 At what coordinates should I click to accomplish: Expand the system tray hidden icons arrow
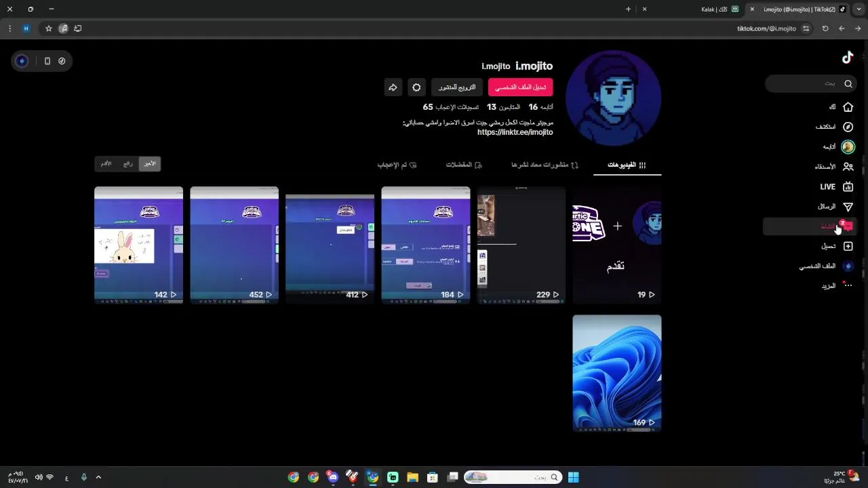point(98,477)
